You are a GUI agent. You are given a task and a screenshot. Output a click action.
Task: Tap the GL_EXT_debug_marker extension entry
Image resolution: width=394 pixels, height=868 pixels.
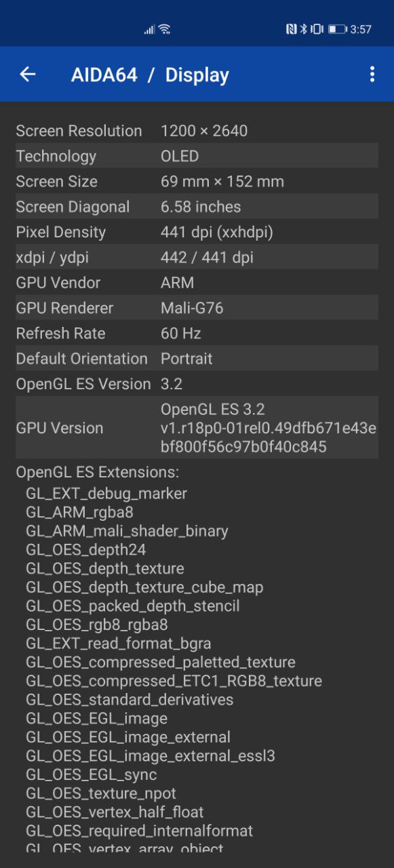pyautogui.click(x=106, y=493)
